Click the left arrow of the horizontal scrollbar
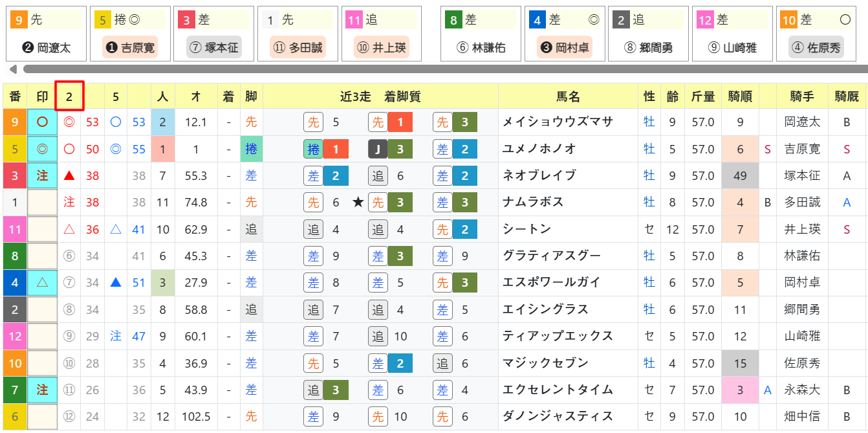Image resolution: width=868 pixels, height=433 pixels. tap(12, 69)
